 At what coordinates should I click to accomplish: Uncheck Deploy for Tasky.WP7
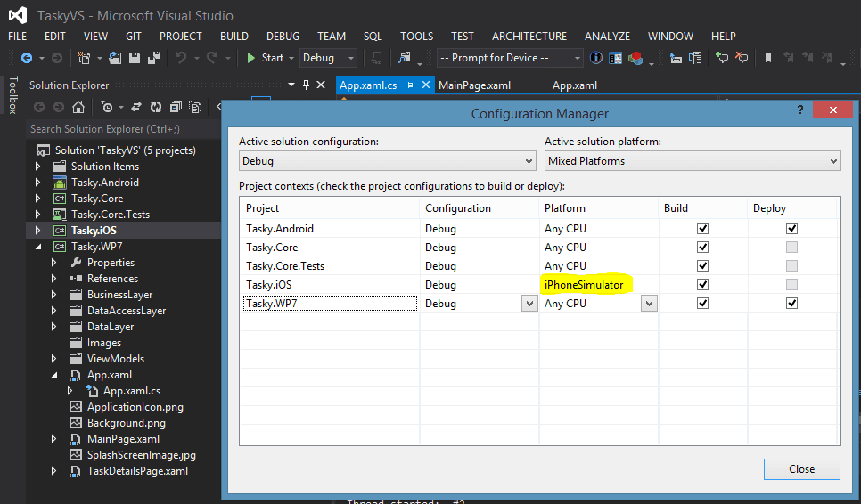click(791, 303)
